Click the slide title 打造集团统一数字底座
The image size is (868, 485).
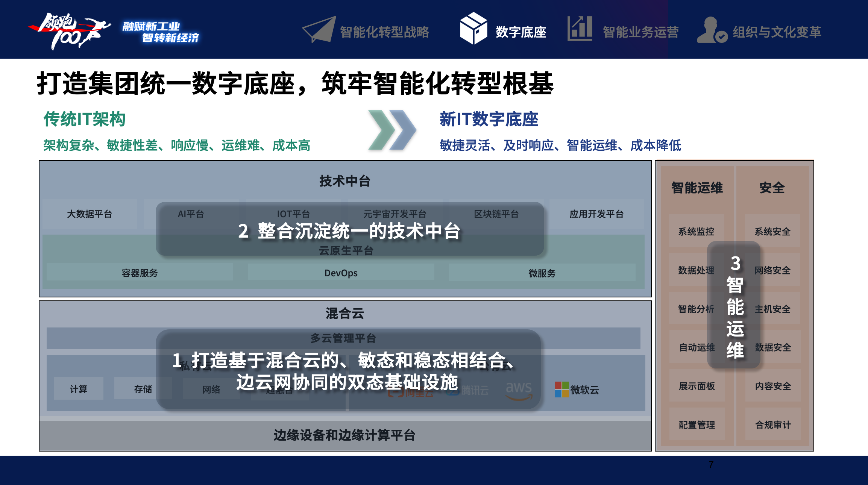pyautogui.click(x=295, y=83)
